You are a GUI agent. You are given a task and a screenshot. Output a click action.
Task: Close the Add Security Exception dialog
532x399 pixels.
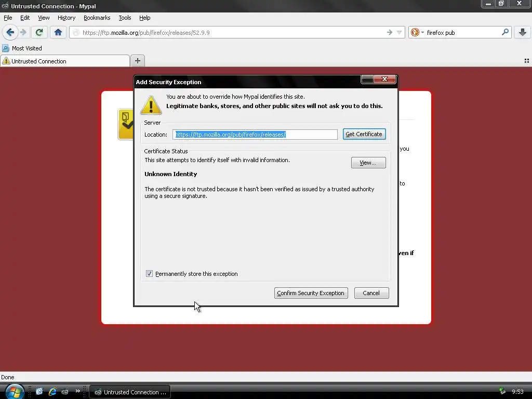[385, 79]
